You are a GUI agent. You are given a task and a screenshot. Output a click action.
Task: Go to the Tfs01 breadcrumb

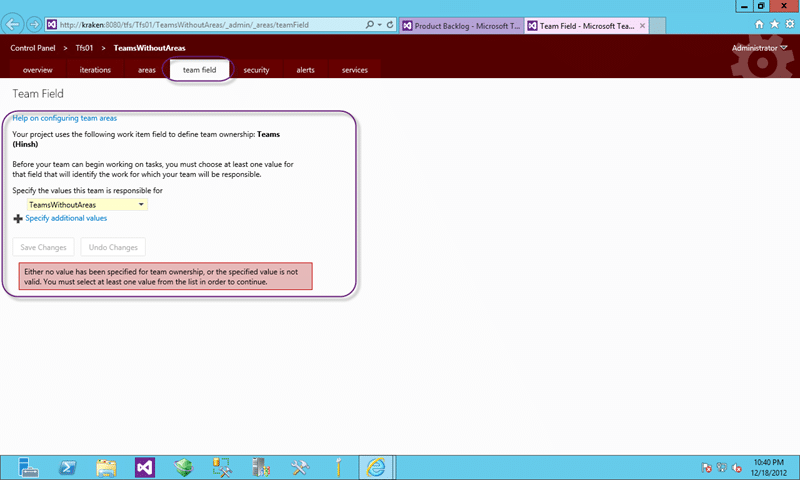point(84,48)
